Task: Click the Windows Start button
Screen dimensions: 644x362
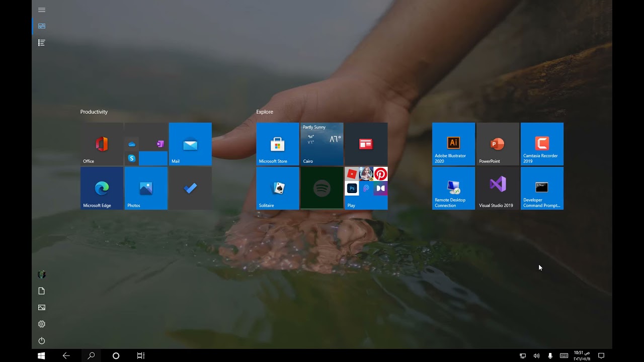Action: (x=42, y=355)
